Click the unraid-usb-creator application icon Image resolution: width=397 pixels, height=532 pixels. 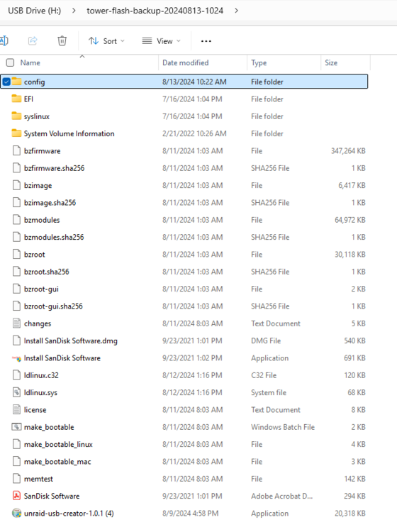click(16, 513)
